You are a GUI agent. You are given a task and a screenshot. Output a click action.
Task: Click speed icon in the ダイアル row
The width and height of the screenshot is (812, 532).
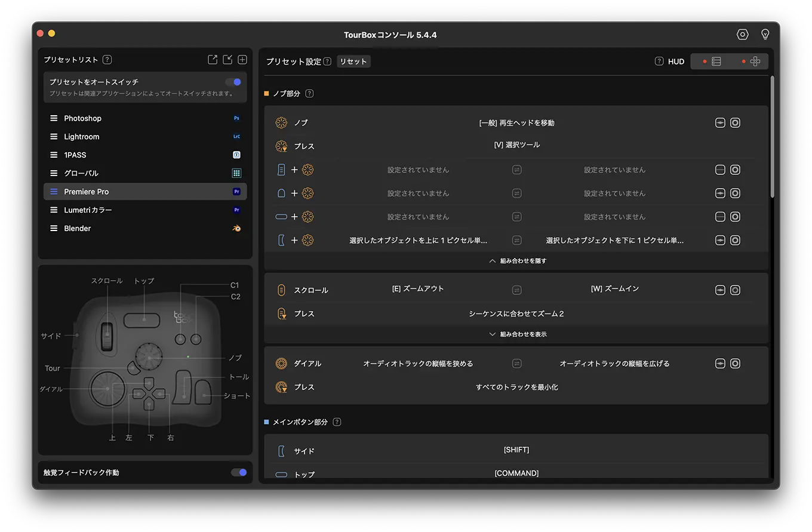tap(735, 364)
